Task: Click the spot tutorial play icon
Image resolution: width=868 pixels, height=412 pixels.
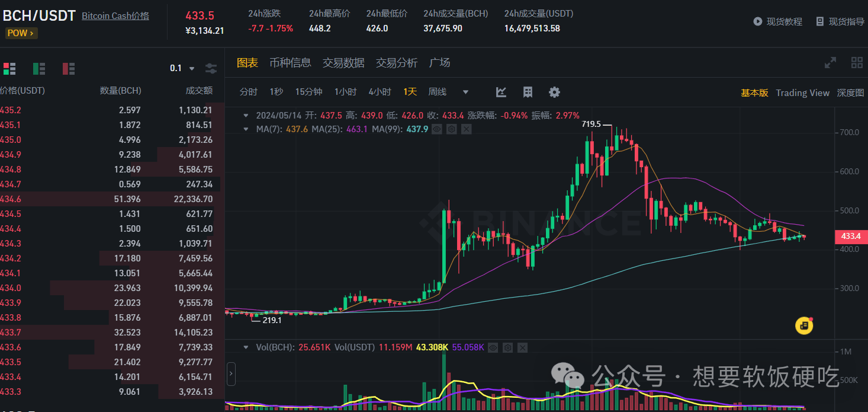Action: 757,21
